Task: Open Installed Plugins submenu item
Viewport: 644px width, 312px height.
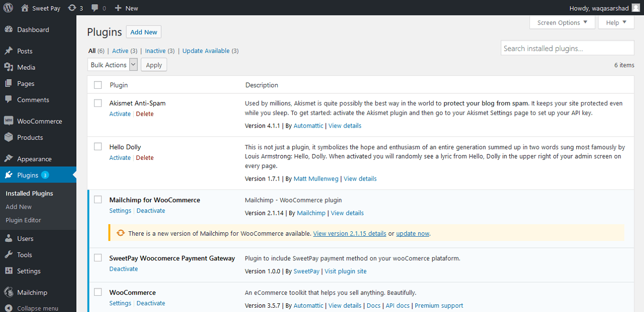Action: [x=29, y=193]
